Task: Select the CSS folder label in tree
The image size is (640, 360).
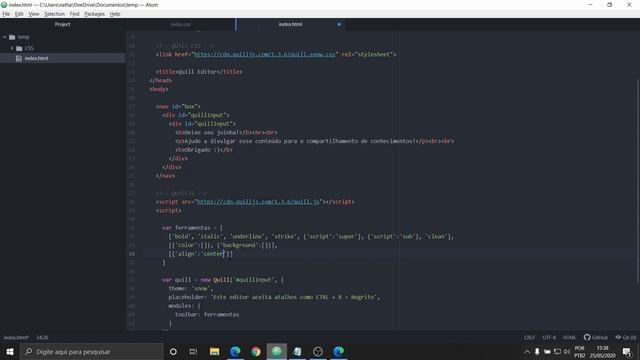Action: 29,48
